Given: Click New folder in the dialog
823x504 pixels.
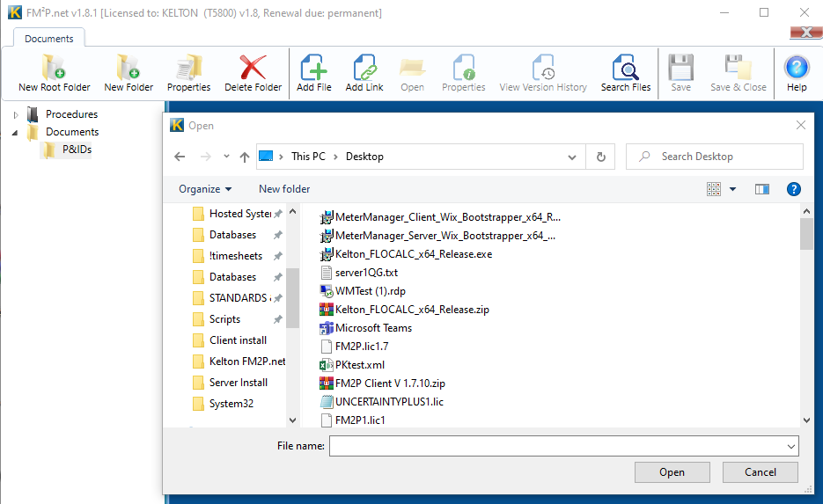Looking at the screenshot, I should (284, 189).
